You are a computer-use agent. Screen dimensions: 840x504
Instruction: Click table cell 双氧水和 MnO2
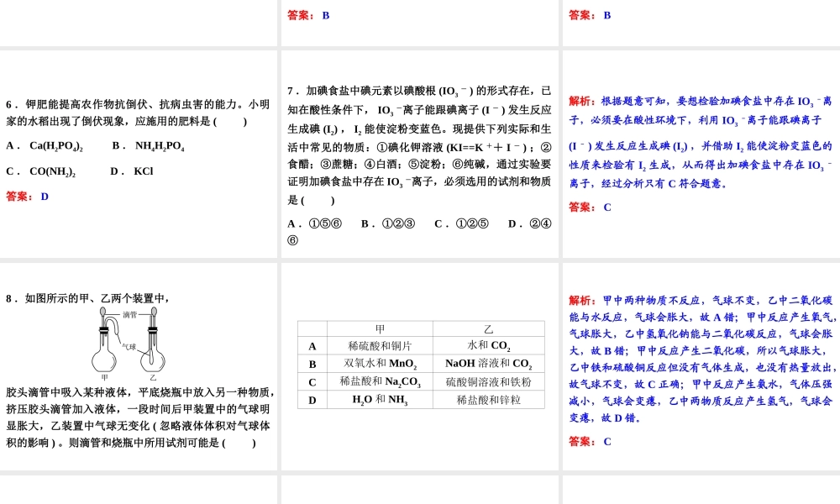coord(380,364)
